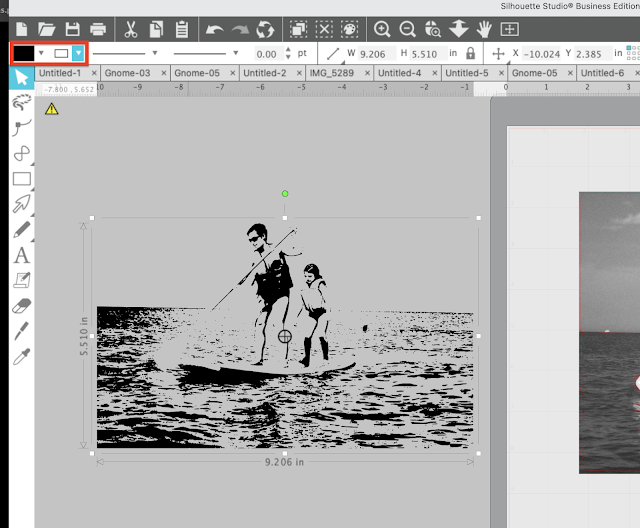640x528 pixels.
Task: Toggle the aspect ratio lock
Action: click(x=471, y=53)
